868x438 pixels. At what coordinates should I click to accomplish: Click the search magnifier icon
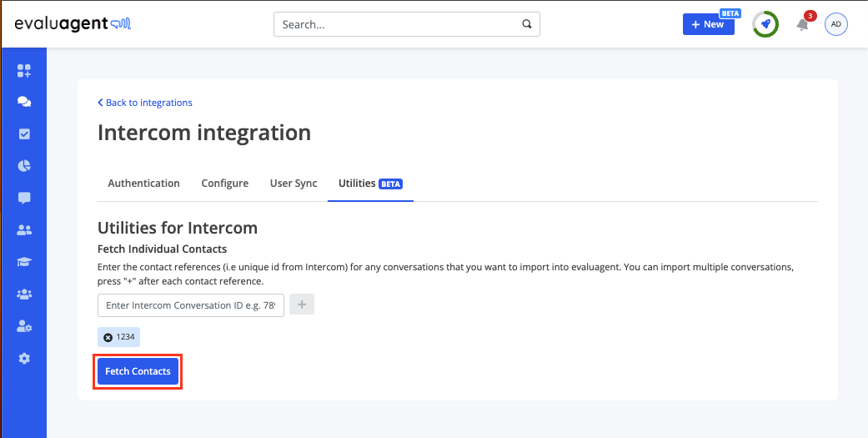pos(526,24)
